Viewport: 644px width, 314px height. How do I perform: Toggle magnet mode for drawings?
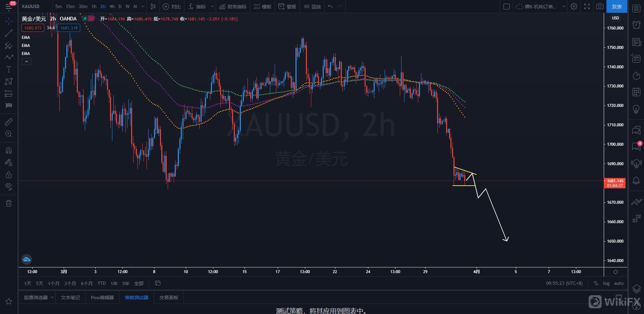pos(9,150)
